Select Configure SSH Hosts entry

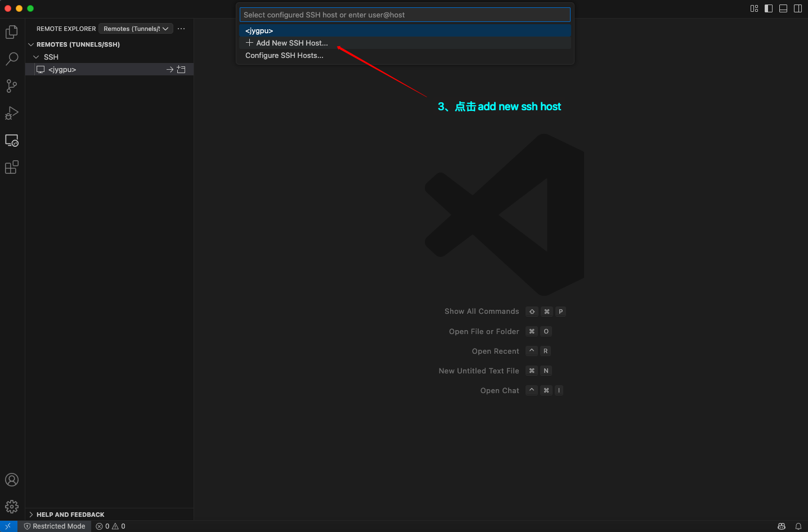(284, 56)
